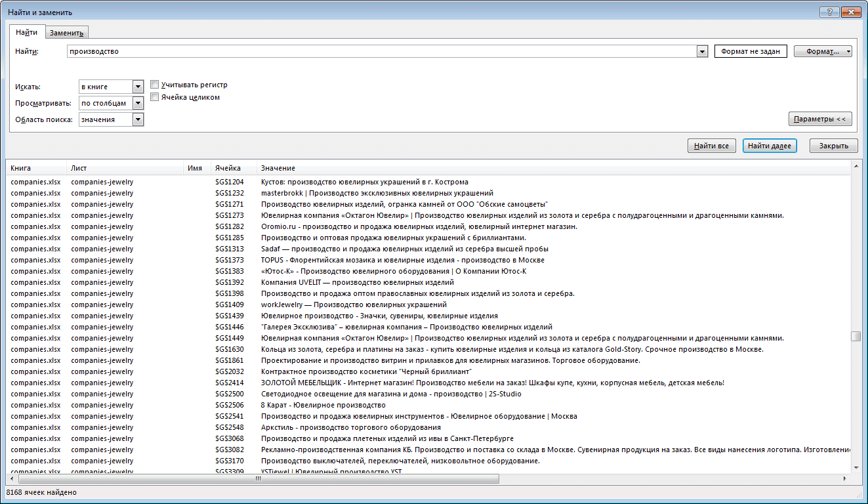Collapse options with Параметры << button
The height and width of the screenshot is (504, 868).
820,119
